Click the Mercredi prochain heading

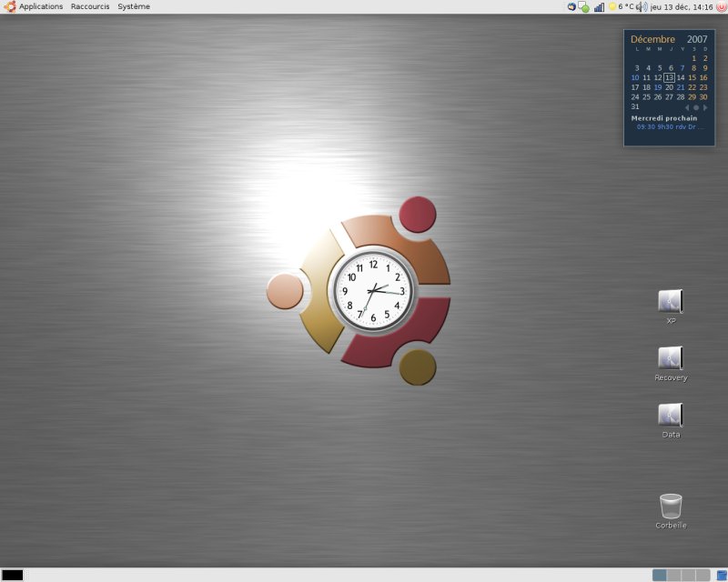pos(664,118)
